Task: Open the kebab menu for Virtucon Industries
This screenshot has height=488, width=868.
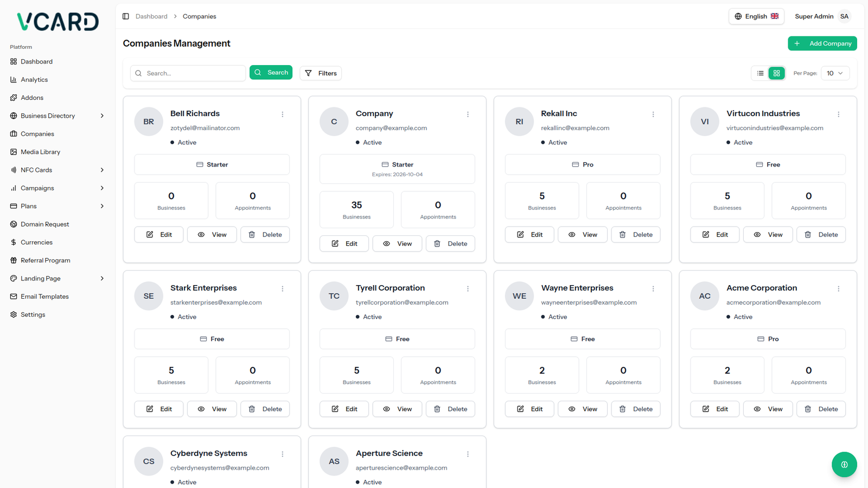Action: coord(838,114)
